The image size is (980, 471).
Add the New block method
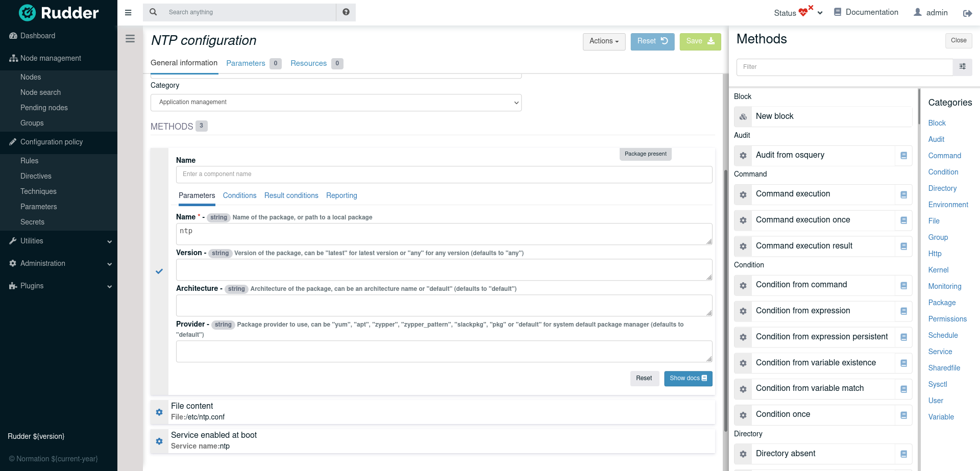click(823, 116)
